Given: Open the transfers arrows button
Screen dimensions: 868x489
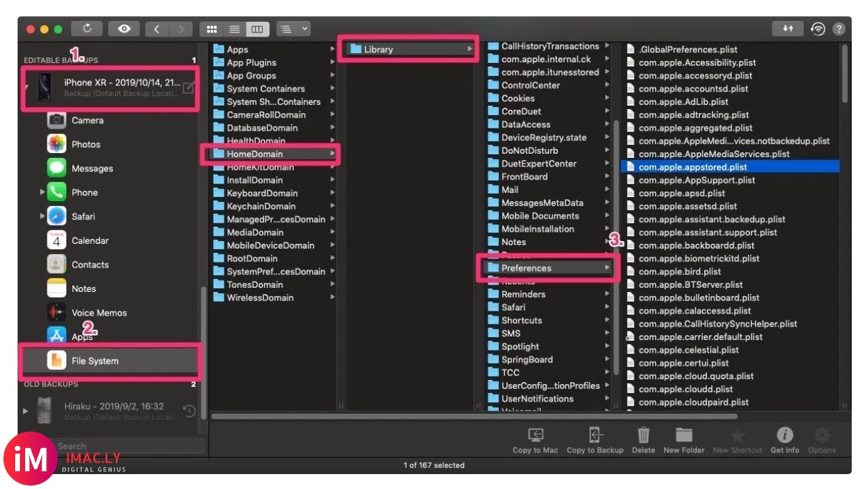Looking at the screenshot, I should (788, 29).
